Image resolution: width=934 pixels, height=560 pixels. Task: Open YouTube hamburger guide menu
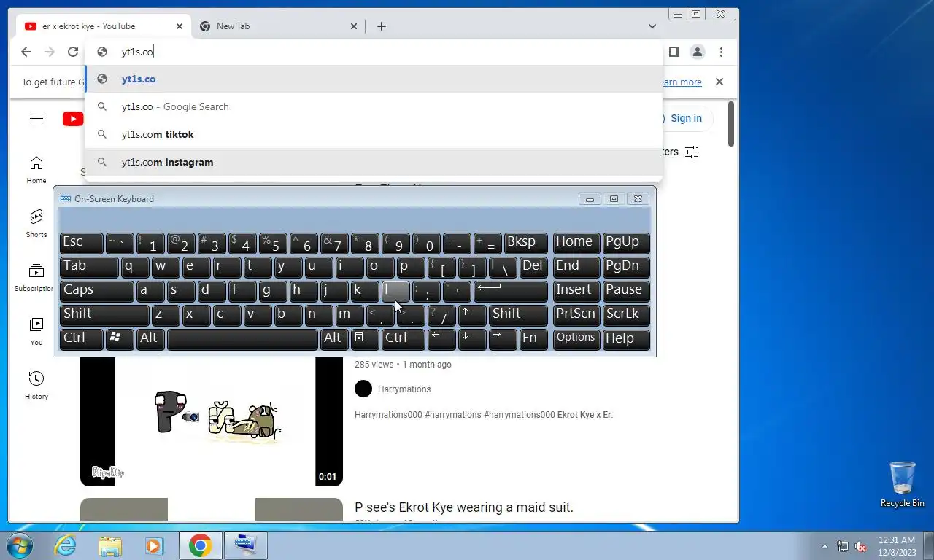36,118
